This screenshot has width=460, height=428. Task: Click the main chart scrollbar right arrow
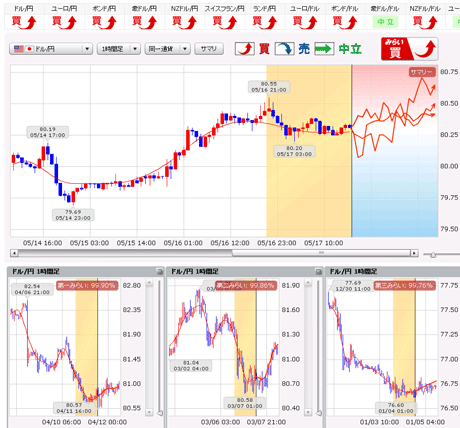point(414,253)
